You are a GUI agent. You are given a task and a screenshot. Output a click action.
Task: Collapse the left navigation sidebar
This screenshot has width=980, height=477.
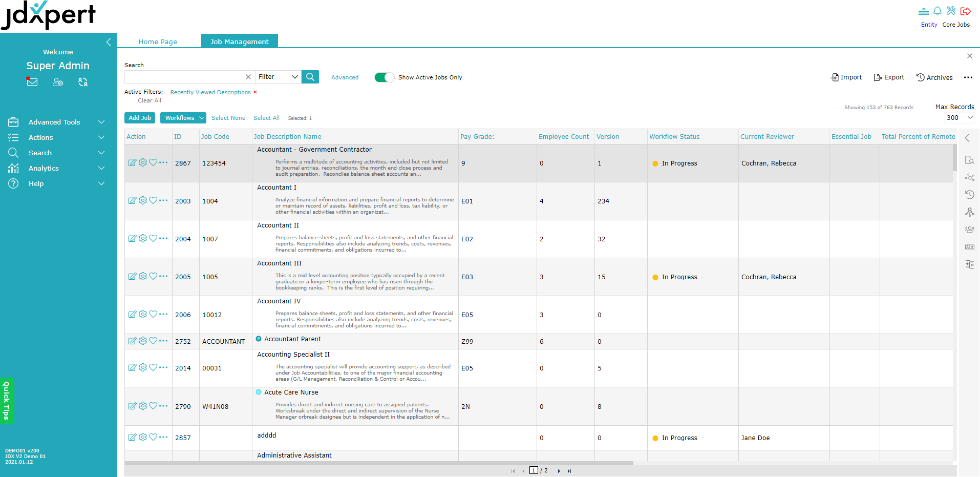[x=109, y=42]
